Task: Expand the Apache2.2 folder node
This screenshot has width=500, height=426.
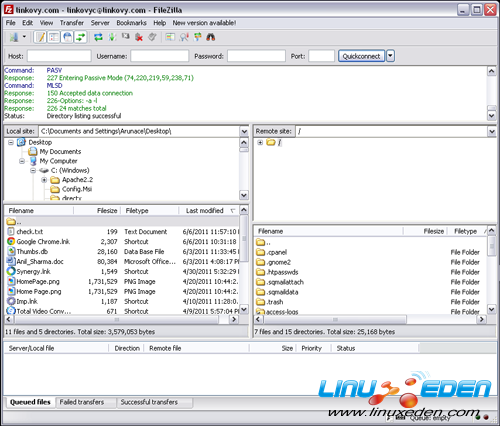Action: [44, 180]
